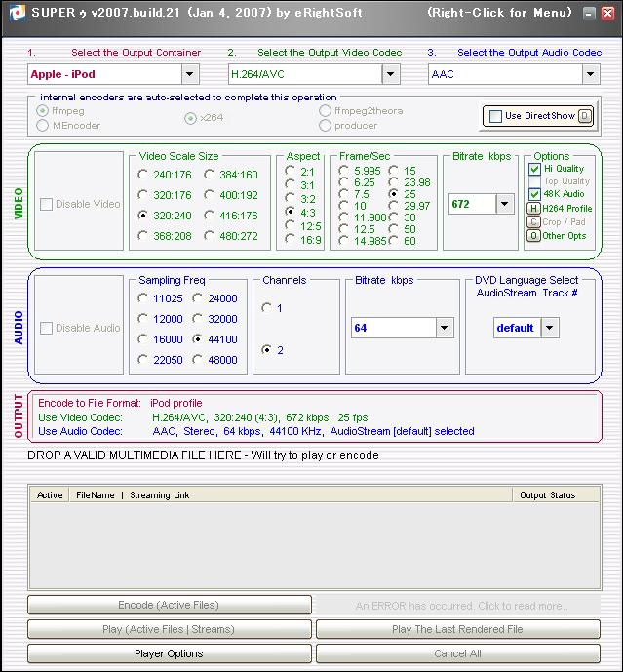This screenshot has width=623, height=672.
Task: Expand the video Bitrate kbps 672 dropdown
Action: (x=505, y=204)
